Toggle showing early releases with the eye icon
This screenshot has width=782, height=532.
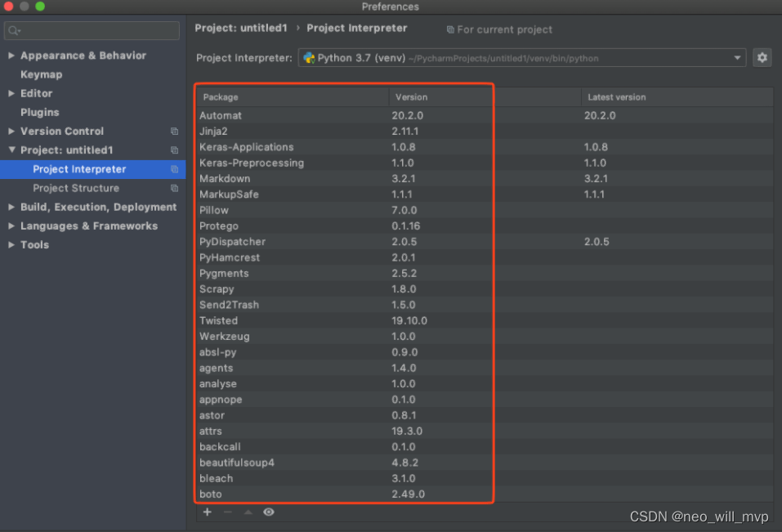coord(268,512)
